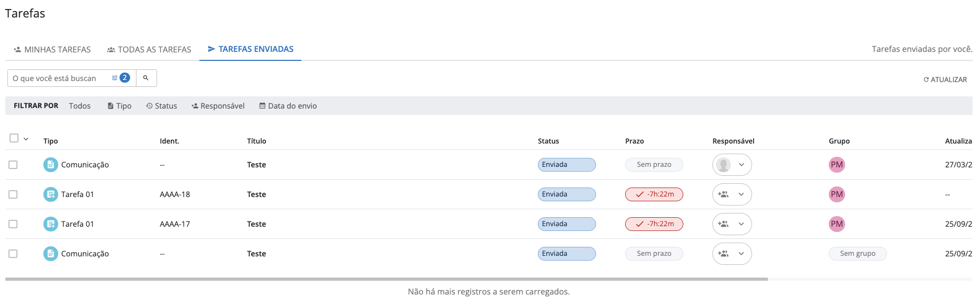Click the PM group avatar in the first row
The image size is (980, 303).
pyautogui.click(x=836, y=165)
